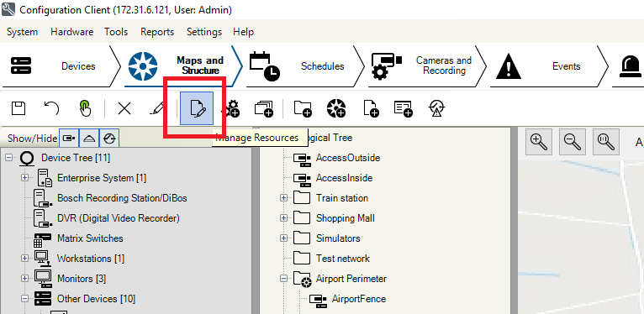
Task: Select the Test network folder
Action: (342, 259)
